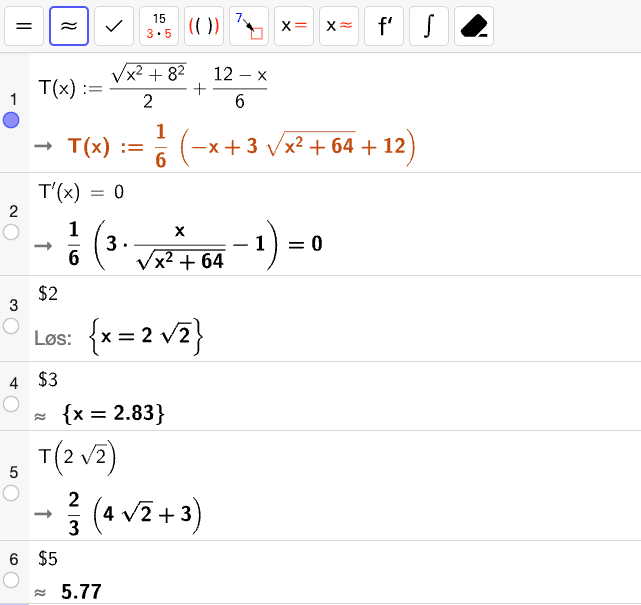Click the Delete eraser tool
Viewport: 641px width, 605px height.
(x=473, y=26)
